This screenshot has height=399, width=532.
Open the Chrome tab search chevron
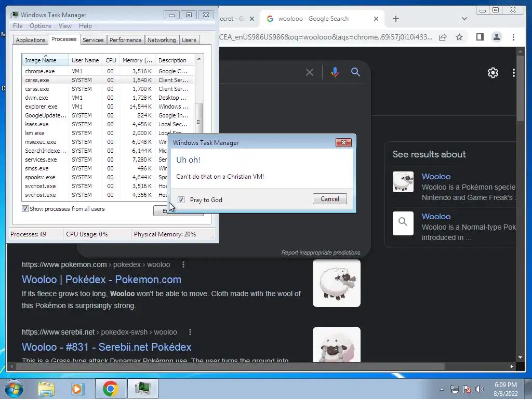click(464, 19)
